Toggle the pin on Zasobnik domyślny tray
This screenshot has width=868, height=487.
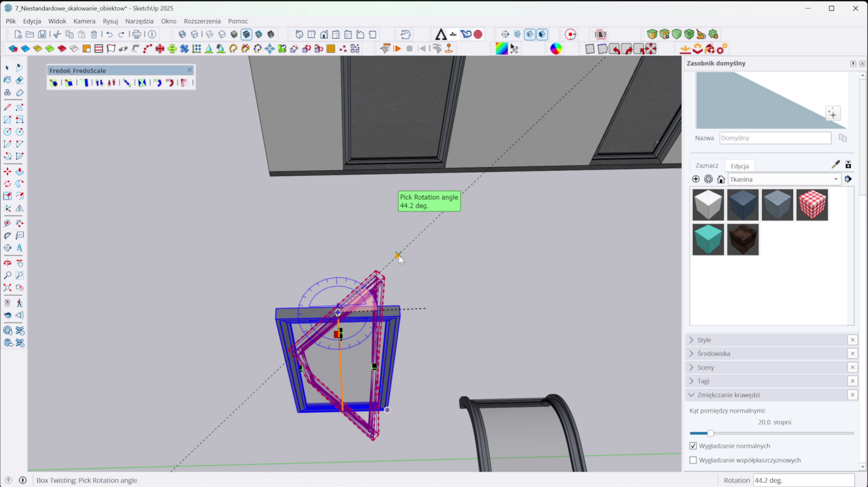pyautogui.click(x=853, y=64)
